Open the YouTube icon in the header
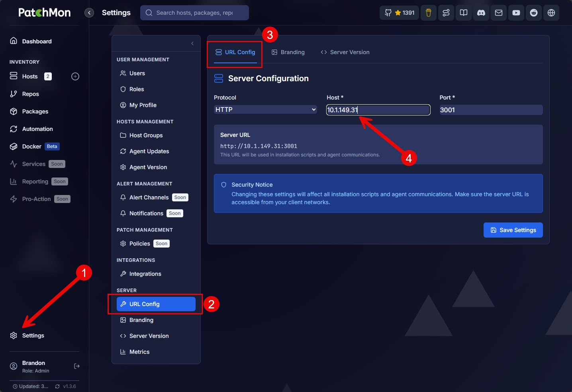Image resolution: width=572 pixels, height=392 pixels. pyautogui.click(x=516, y=13)
